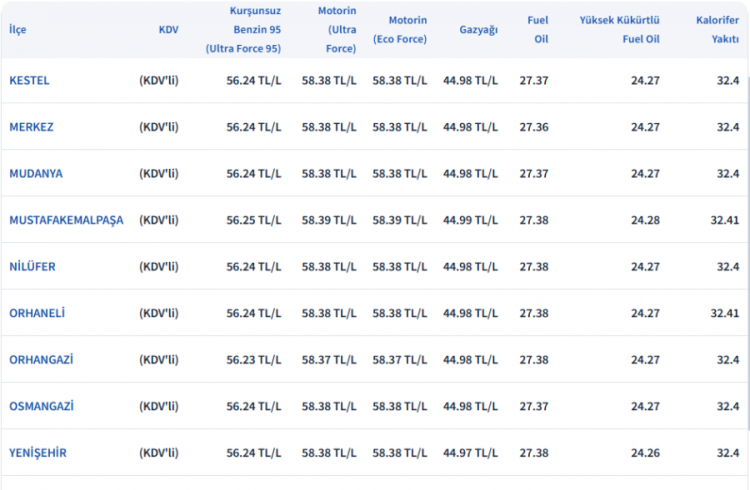The image size is (750, 490).
Task: Open the MERKEZ district link
Action: 31,127
